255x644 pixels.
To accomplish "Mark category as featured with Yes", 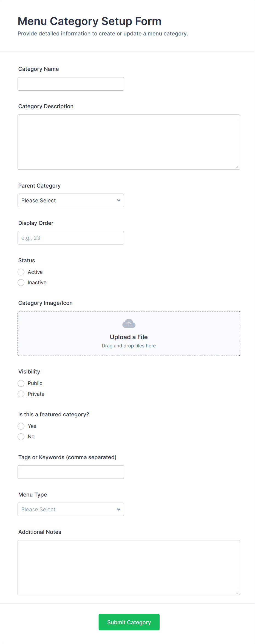I will (21, 426).
